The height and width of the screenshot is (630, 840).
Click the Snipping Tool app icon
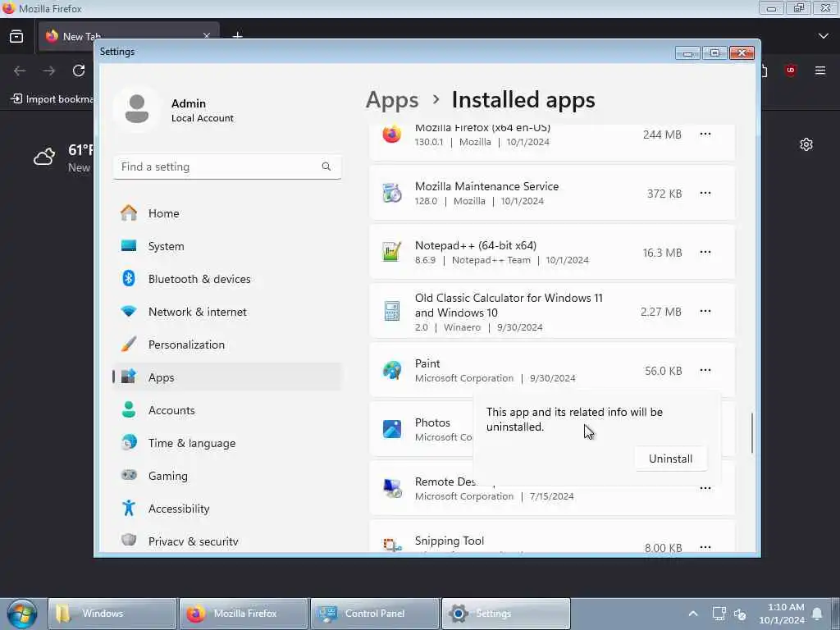391,546
